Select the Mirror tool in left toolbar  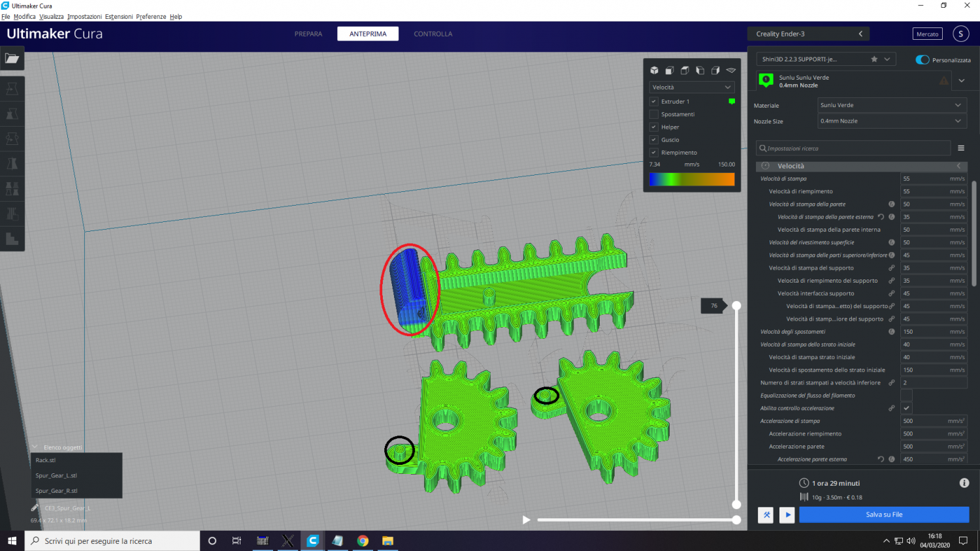pos(12,163)
